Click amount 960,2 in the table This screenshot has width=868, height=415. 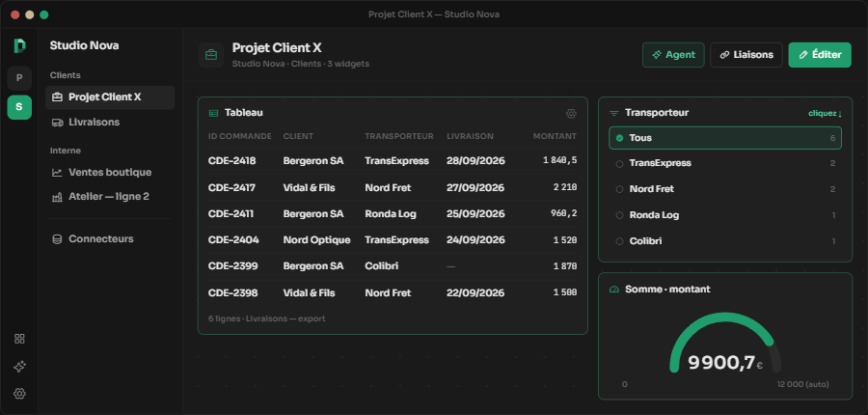[x=563, y=214]
